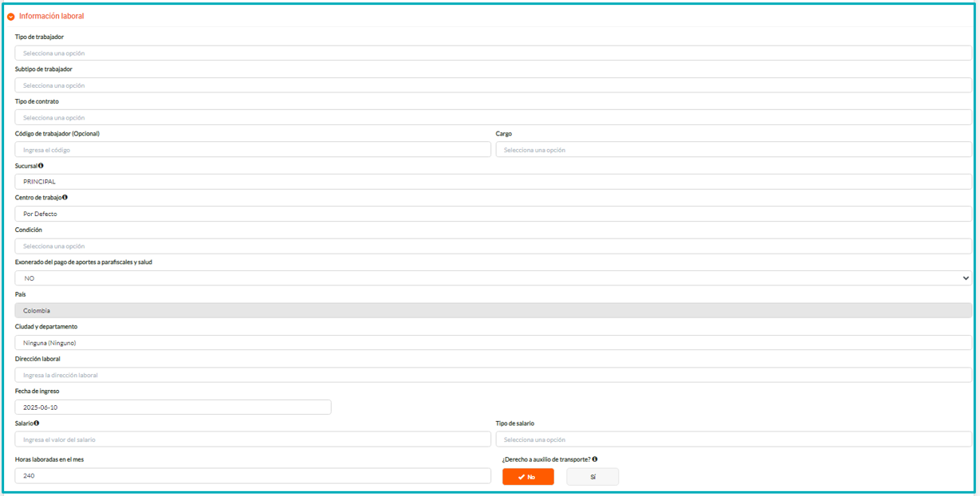Screen dimensions: 980x496
Task: Click info icon beside auxilio de transporte
Action: pyautogui.click(x=595, y=459)
